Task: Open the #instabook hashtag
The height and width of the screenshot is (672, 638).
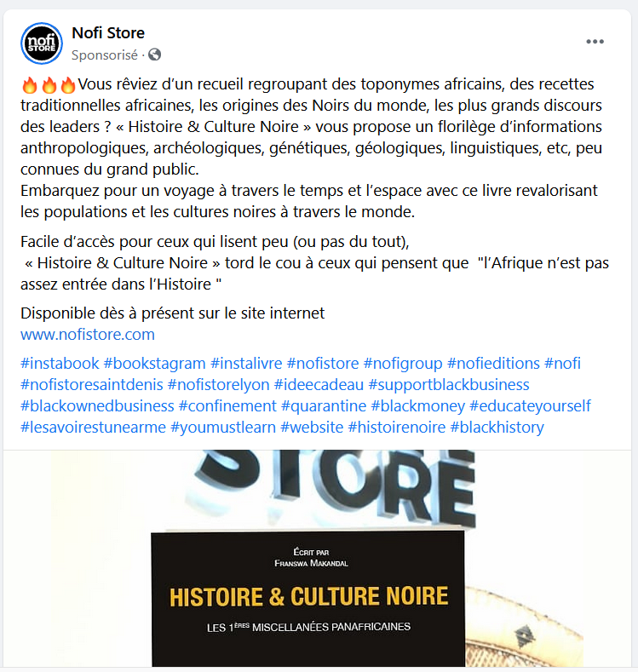Action: pyautogui.click(x=60, y=364)
